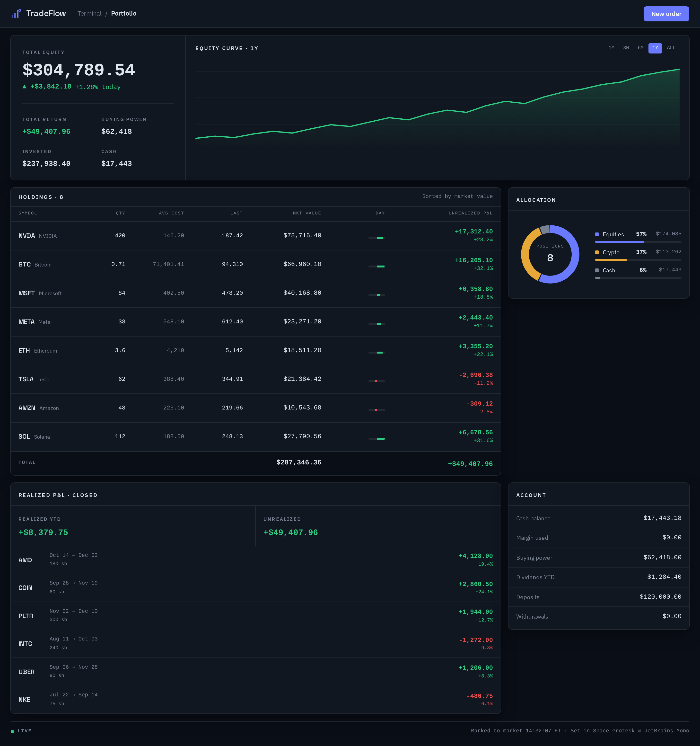Click Marked to market timestamp text
The height and width of the screenshot is (746, 700).
(516, 731)
